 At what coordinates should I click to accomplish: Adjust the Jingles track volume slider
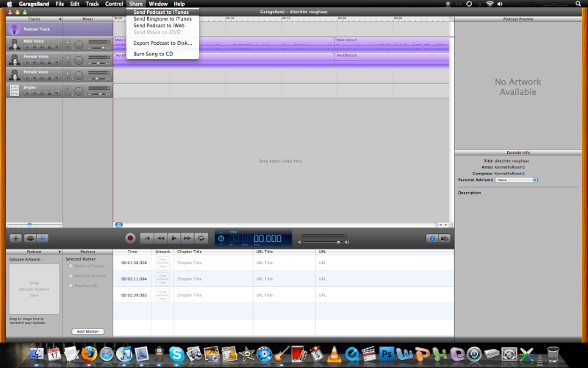point(99,94)
